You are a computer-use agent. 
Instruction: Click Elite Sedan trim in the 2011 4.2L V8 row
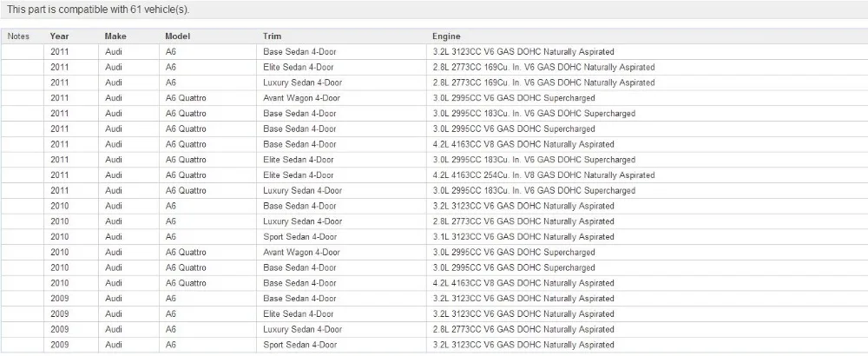299,175
